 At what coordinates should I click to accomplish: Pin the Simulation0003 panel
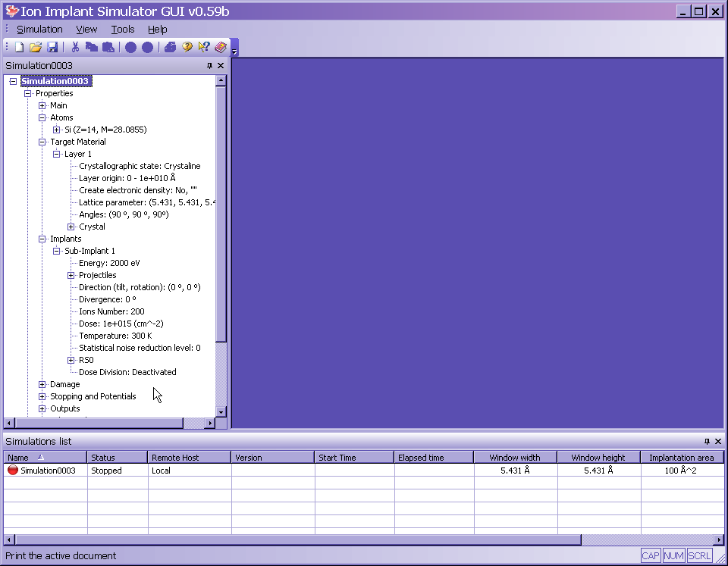point(210,66)
